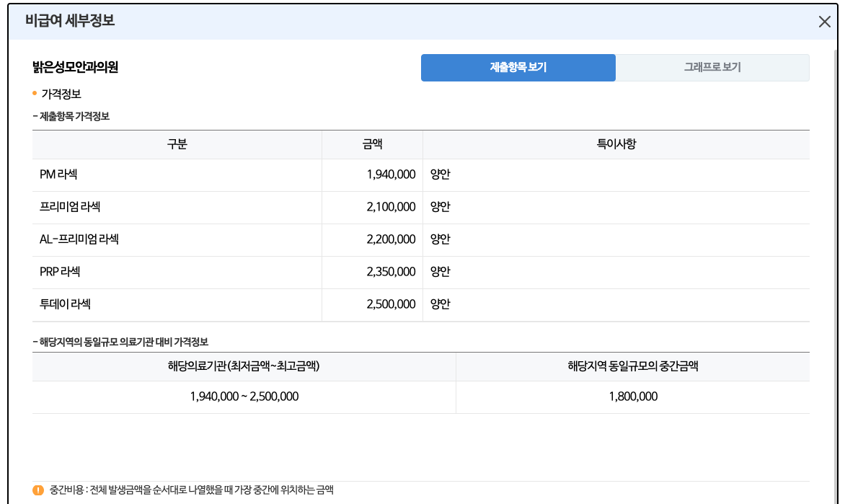This screenshot has height=504, width=845.
Task: Select the 프리미엄 라섹 row label
Action: point(70,207)
